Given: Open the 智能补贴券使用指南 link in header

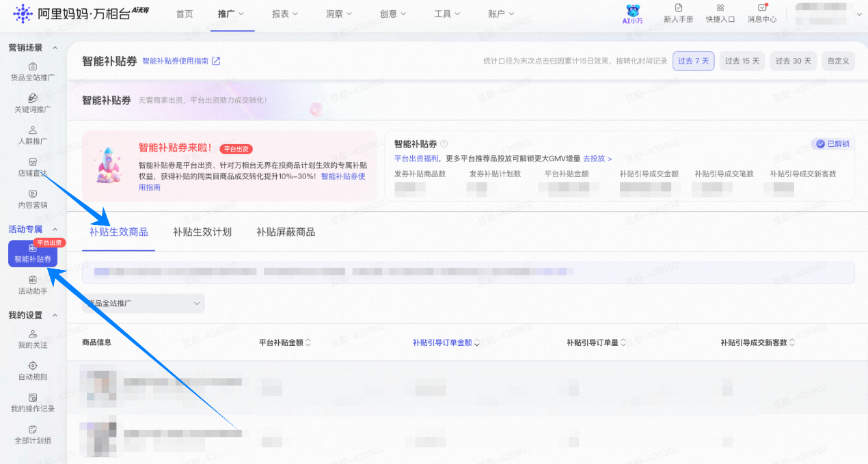Looking at the screenshot, I should [x=176, y=61].
